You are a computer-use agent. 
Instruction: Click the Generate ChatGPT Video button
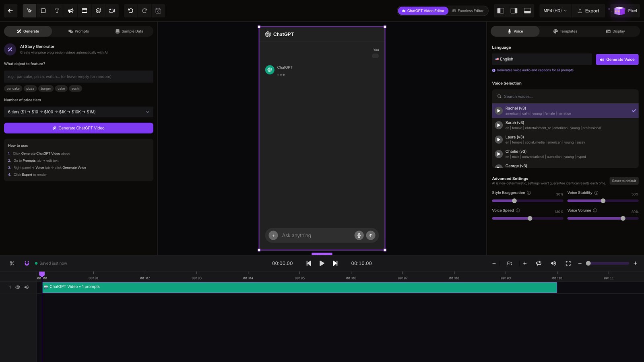tap(78, 128)
